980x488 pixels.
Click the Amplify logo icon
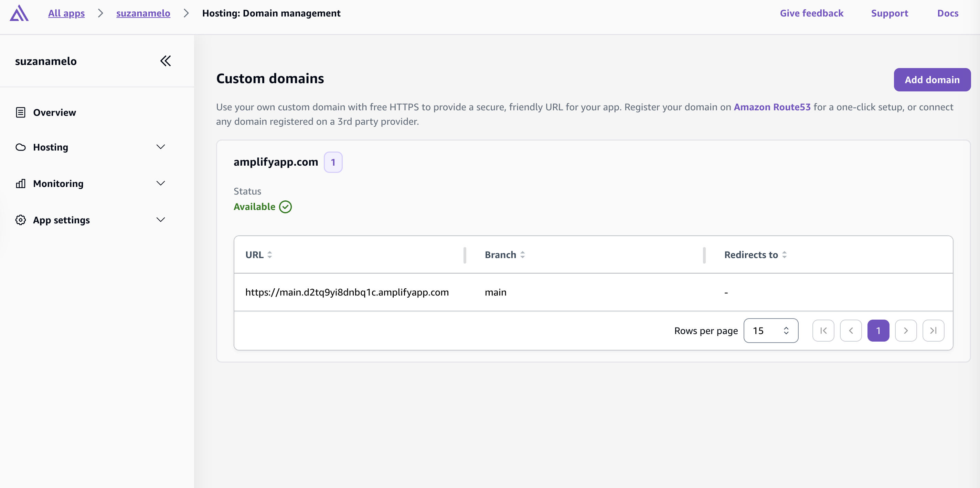coord(19,13)
